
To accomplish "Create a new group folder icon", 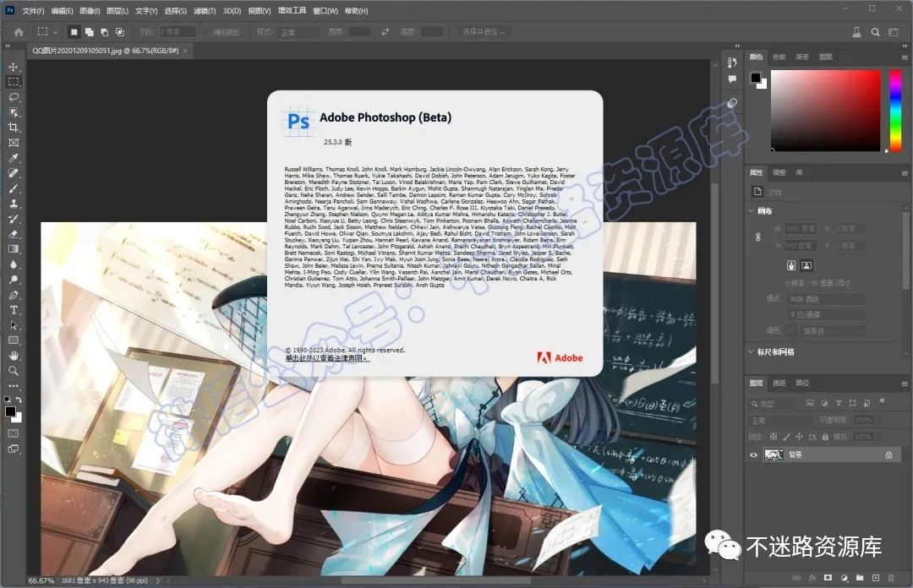I will tap(860, 578).
